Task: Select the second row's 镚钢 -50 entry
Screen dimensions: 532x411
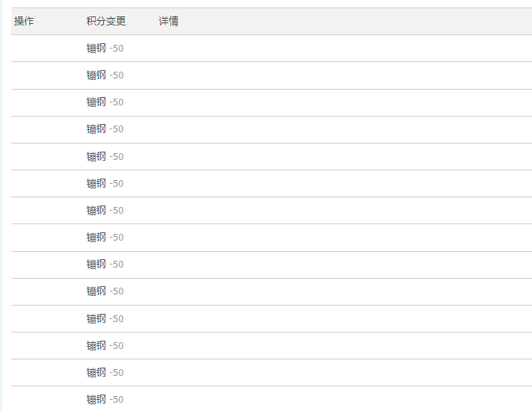Action: (x=105, y=75)
